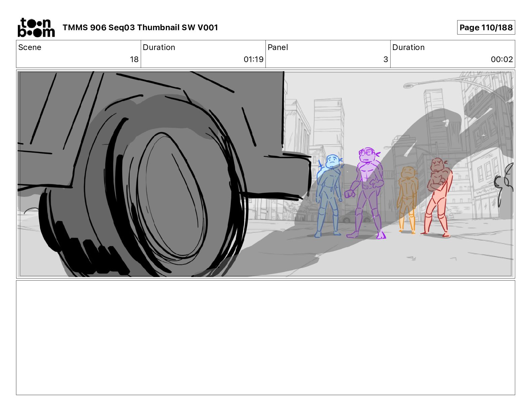Click the Toon Boom logo
This screenshot has width=532, height=411.
tap(36, 28)
